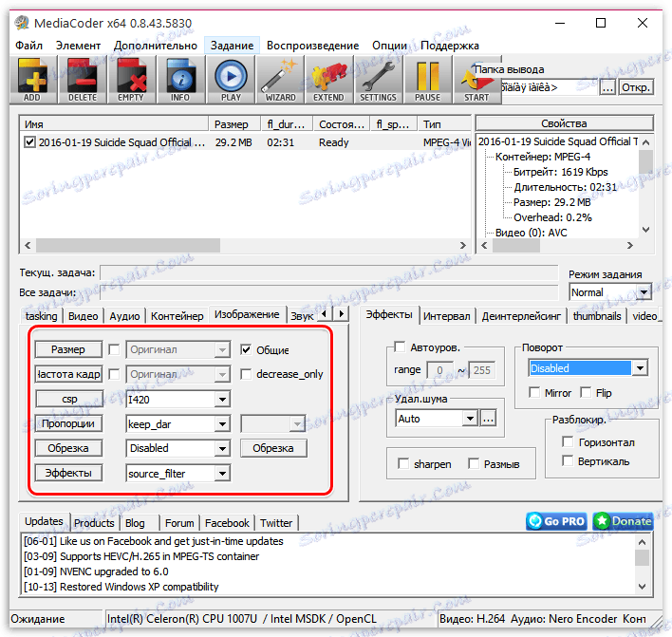Click the right Обрезка button
672x637 pixels.
point(273,448)
